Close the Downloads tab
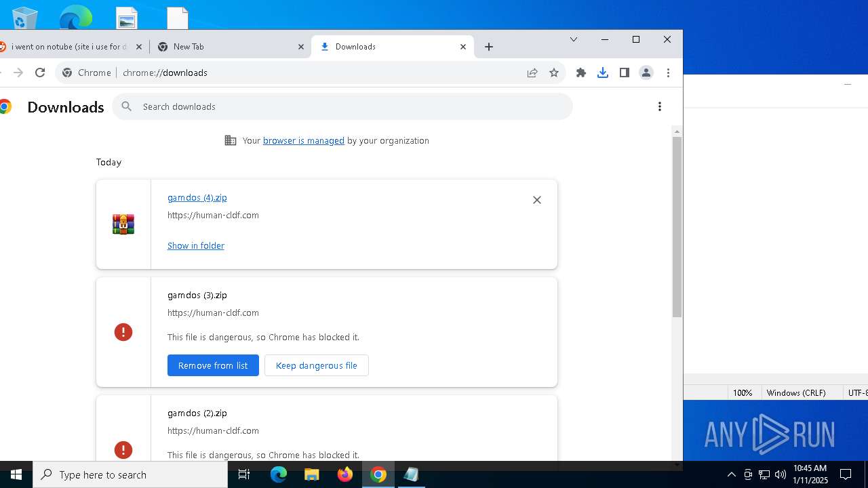868x488 pixels. click(463, 47)
